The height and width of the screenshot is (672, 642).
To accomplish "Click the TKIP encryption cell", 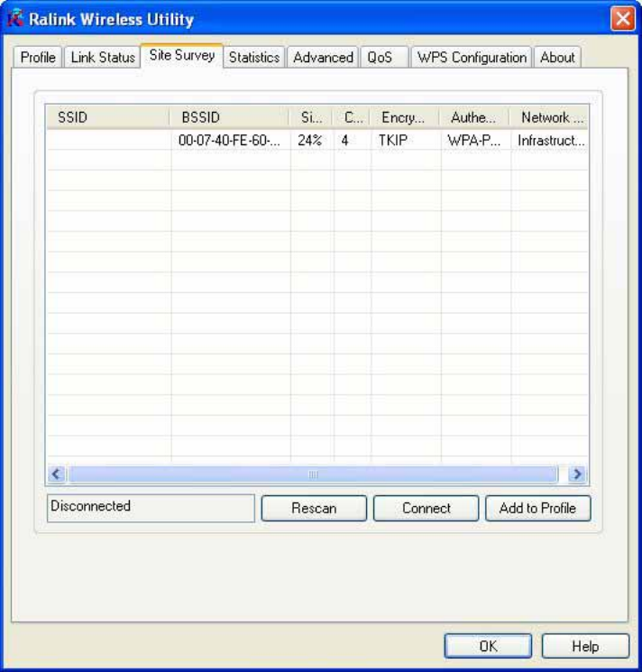I will 393,140.
